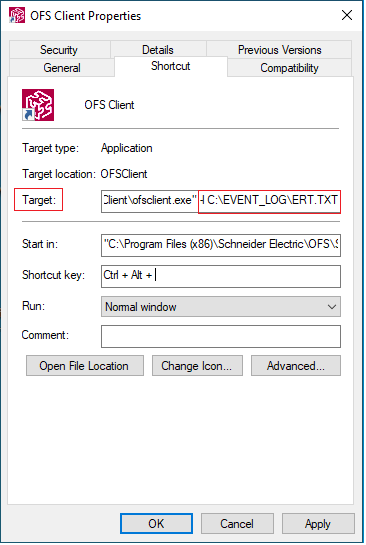Close the OFS Client Properties dialog
Viewport: 366px width, 545px height.
347,15
